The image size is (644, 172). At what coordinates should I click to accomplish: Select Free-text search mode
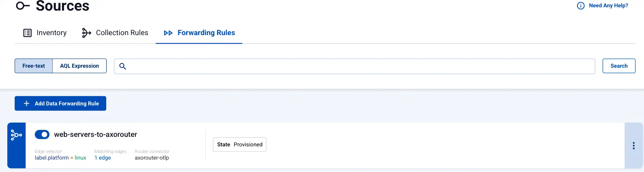34,66
